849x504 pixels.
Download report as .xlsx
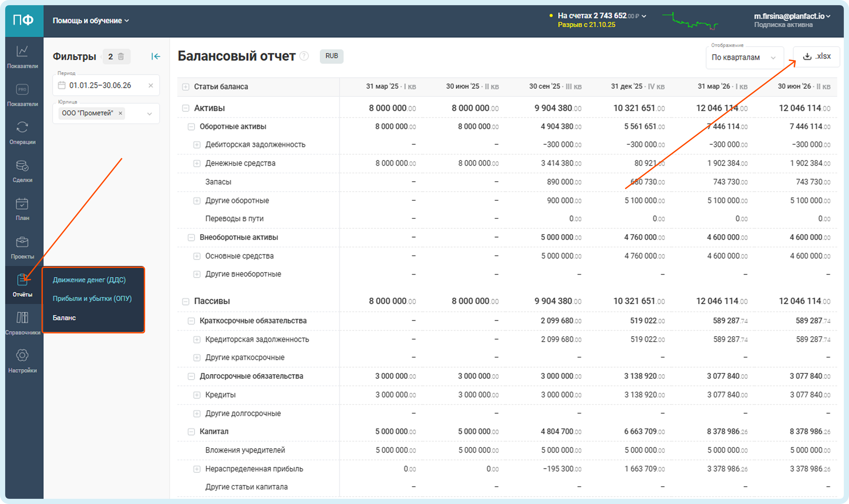tap(816, 56)
